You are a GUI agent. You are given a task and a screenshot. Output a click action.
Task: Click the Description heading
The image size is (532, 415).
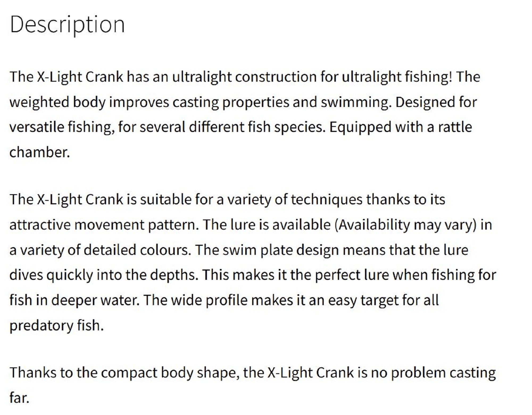pos(67,24)
